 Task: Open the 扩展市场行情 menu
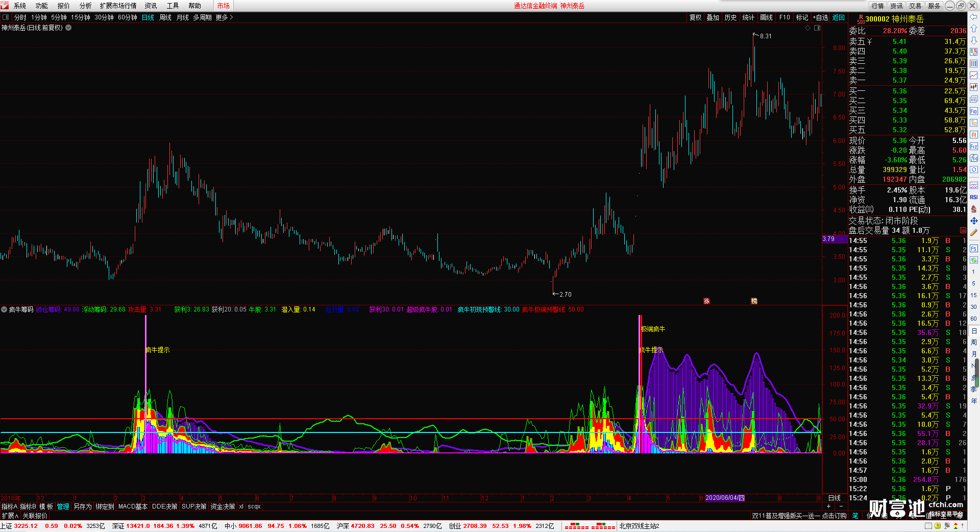click(x=118, y=6)
